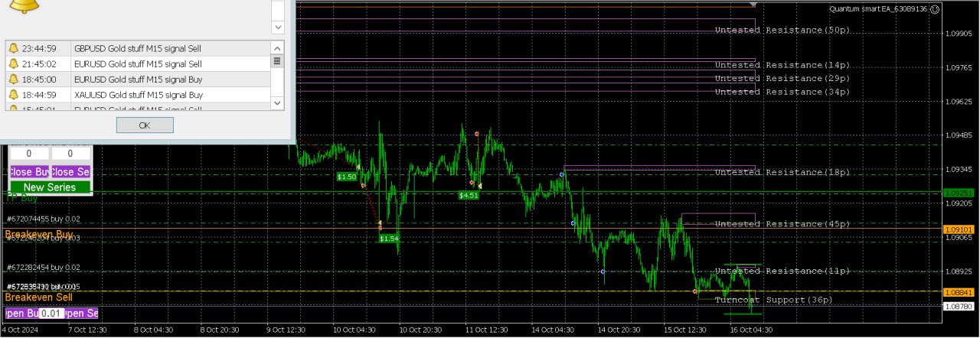Click alert list scrollbar up arrow
This screenshot has height=338, width=980.
tap(277, 47)
